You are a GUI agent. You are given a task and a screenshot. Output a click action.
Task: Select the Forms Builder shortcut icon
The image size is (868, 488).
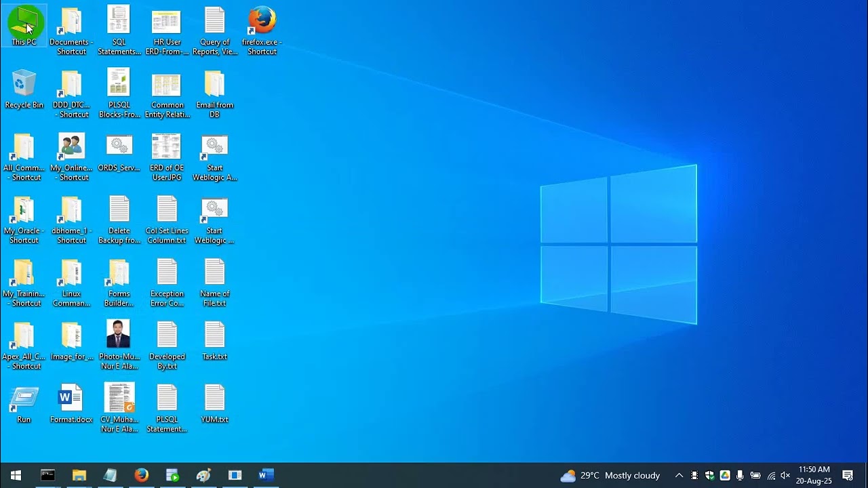click(x=119, y=283)
